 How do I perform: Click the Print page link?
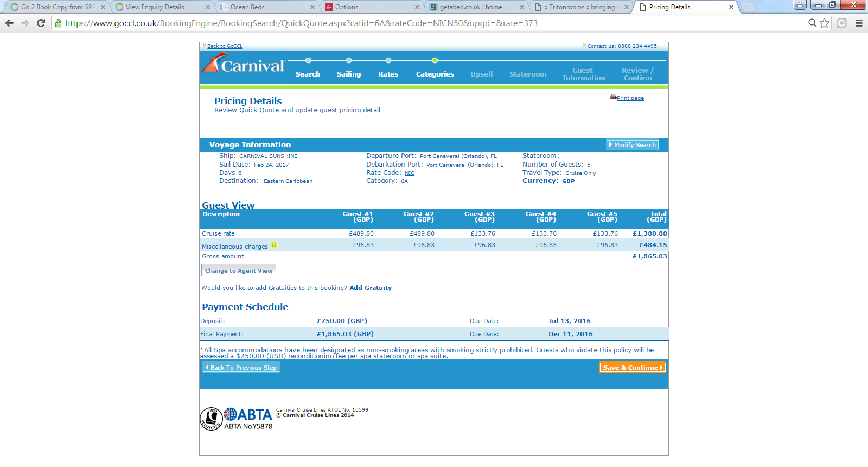(630, 98)
